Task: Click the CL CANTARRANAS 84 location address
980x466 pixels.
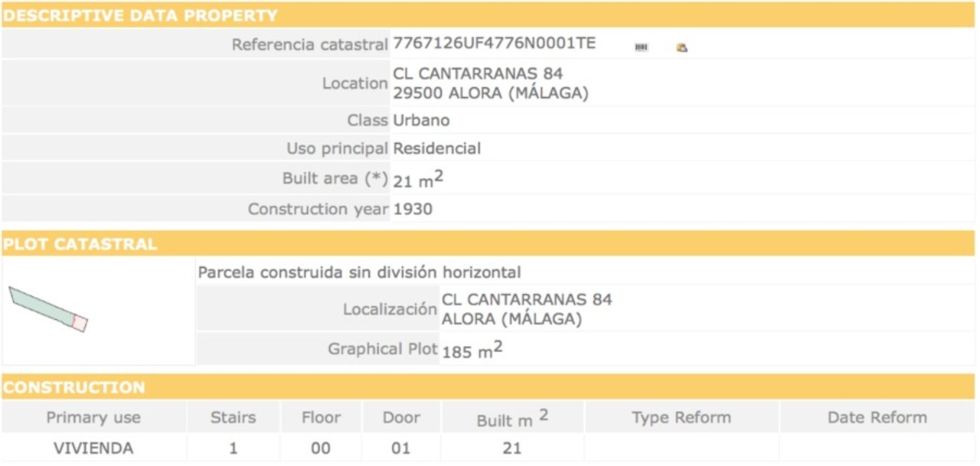Action: (478, 74)
